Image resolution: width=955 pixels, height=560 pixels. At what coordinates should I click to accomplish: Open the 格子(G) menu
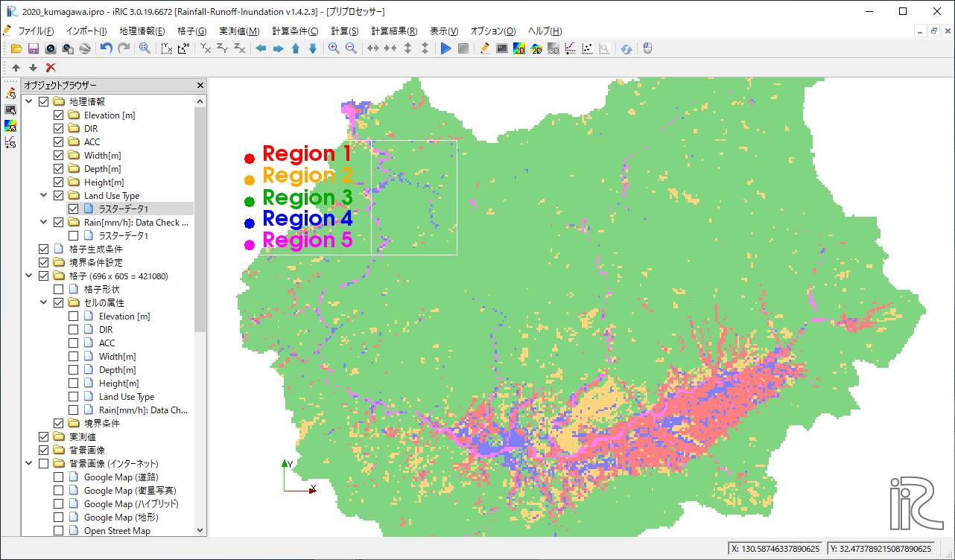tap(191, 31)
